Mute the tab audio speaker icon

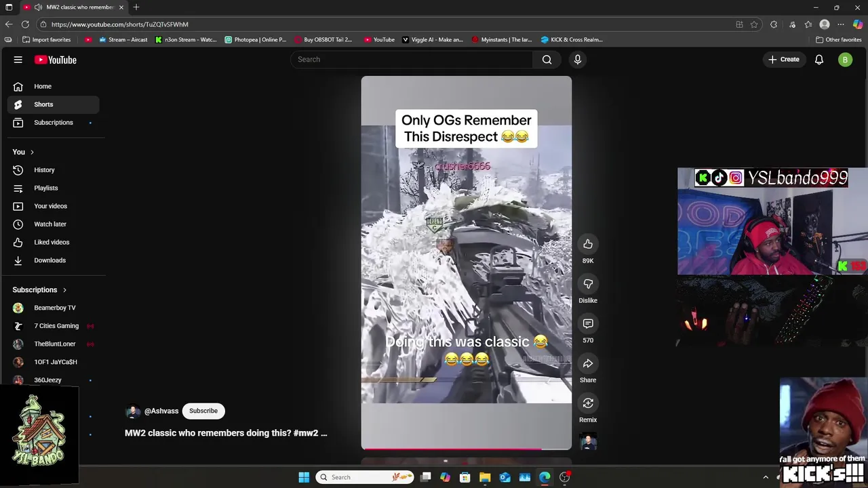38,7
